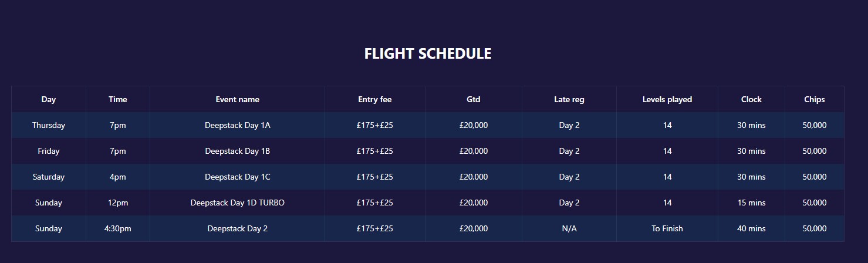Click the 15 mins clock cell
Image resolution: width=868 pixels, height=263 pixels.
coord(751,203)
